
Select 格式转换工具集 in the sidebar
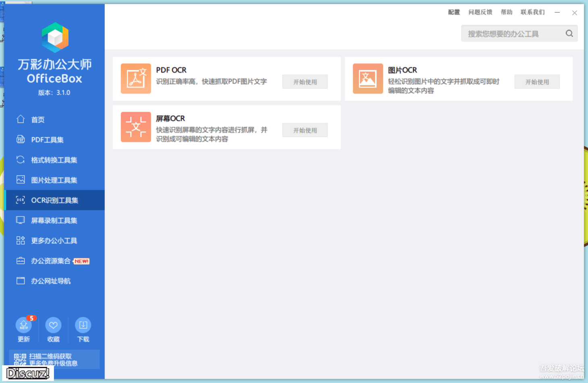pos(55,160)
